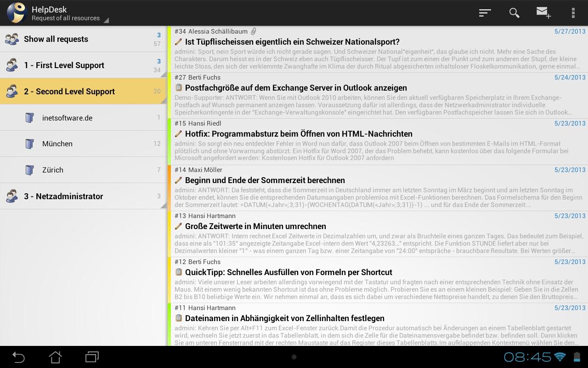
Task: Expand the First Level Support expander triangle
Action: point(163,75)
